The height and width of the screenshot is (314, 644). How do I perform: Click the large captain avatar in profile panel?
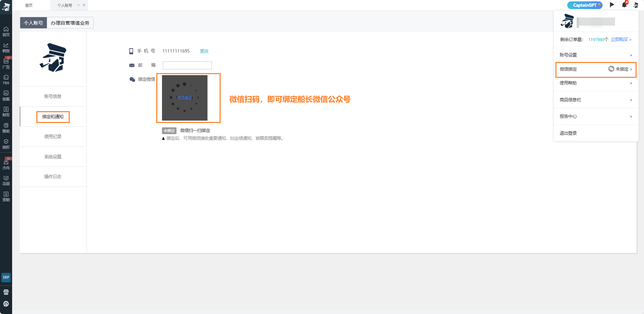click(x=53, y=58)
